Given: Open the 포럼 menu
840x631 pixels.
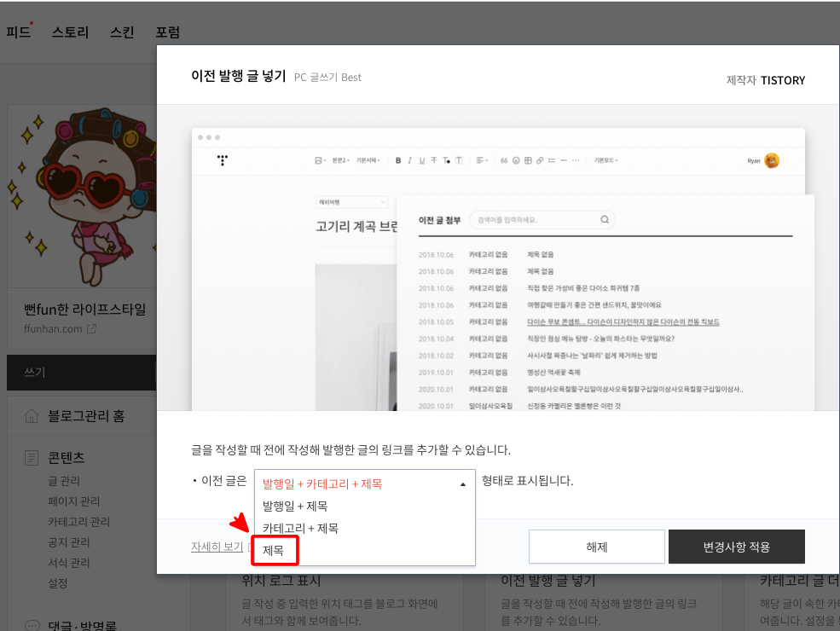Looking at the screenshot, I should (x=167, y=32).
